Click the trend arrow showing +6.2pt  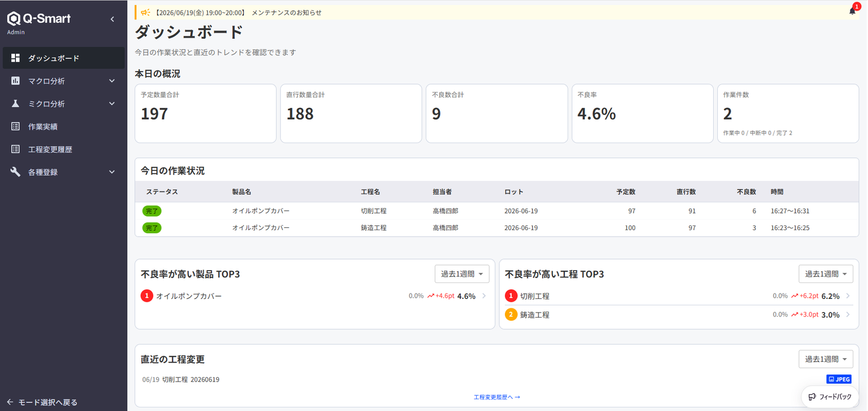[795, 296]
